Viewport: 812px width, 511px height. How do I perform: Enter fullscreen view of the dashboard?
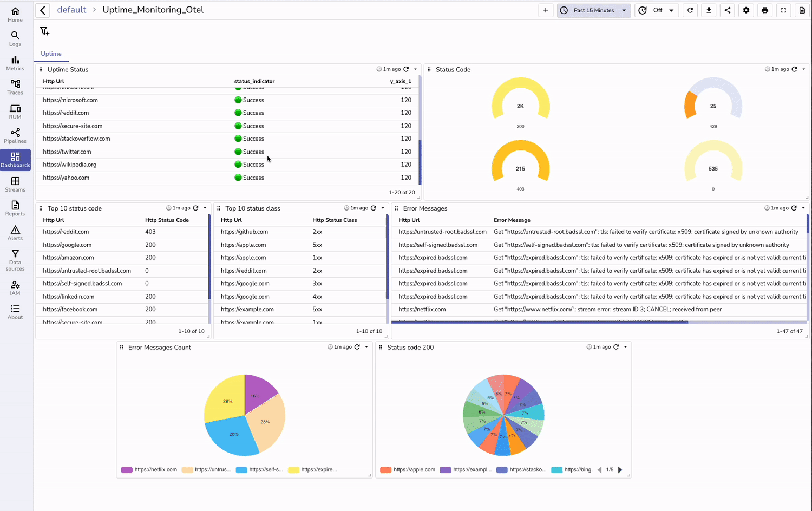(x=783, y=10)
